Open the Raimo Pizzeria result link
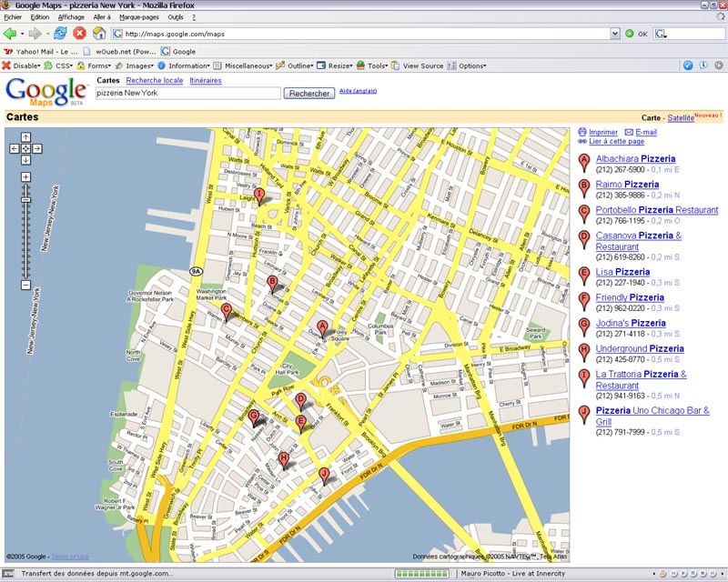Viewport: 728px width, 582px height. [x=627, y=185]
